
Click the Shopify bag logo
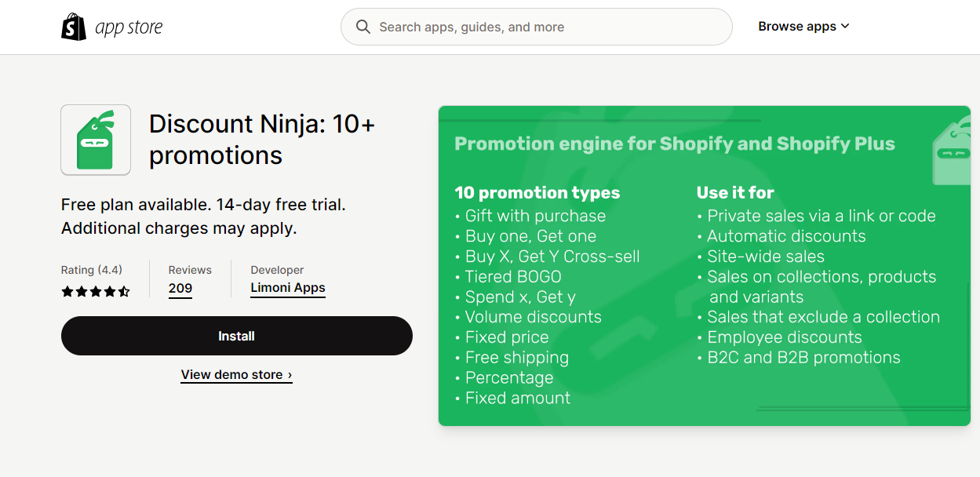(x=74, y=27)
